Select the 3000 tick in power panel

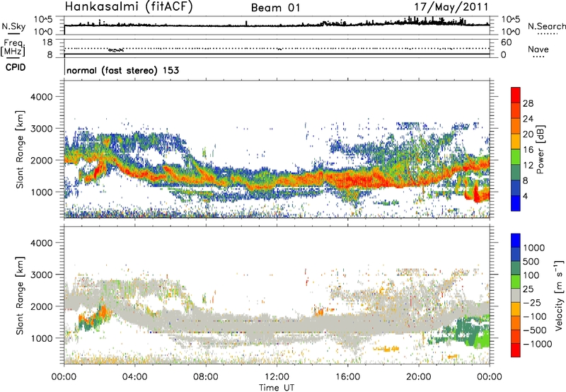(x=42, y=129)
